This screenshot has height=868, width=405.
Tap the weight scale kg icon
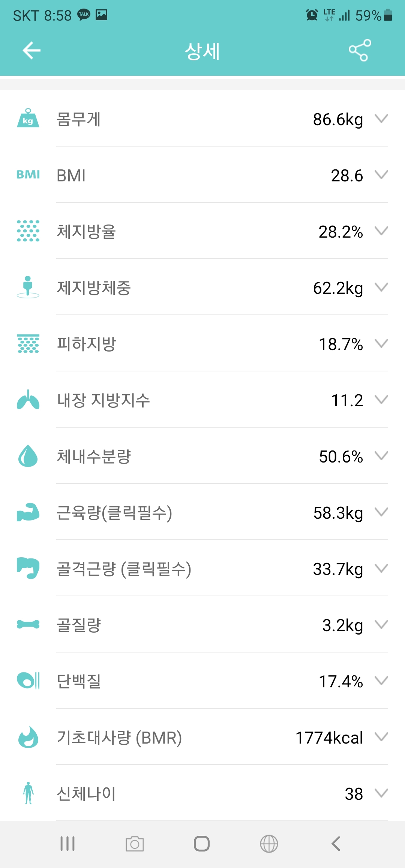tap(28, 118)
